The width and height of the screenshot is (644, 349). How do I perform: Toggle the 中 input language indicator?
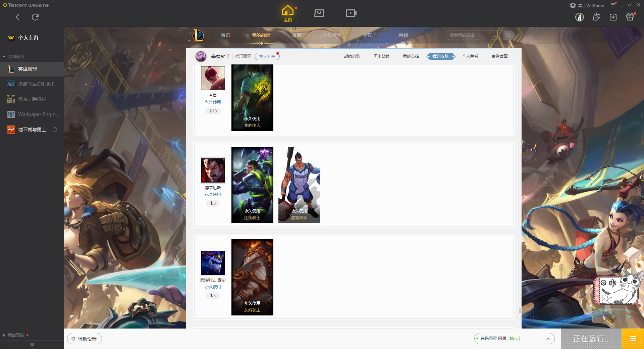coord(612,283)
